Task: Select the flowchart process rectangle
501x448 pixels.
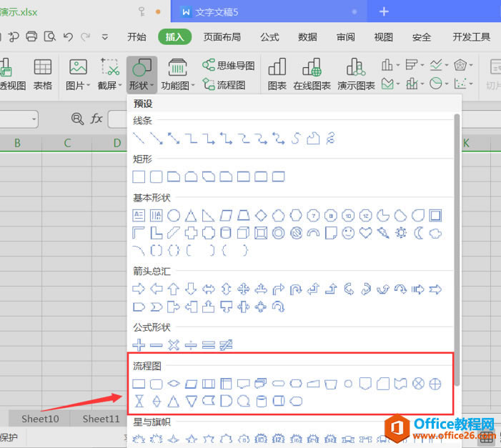Action: click(139, 384)
